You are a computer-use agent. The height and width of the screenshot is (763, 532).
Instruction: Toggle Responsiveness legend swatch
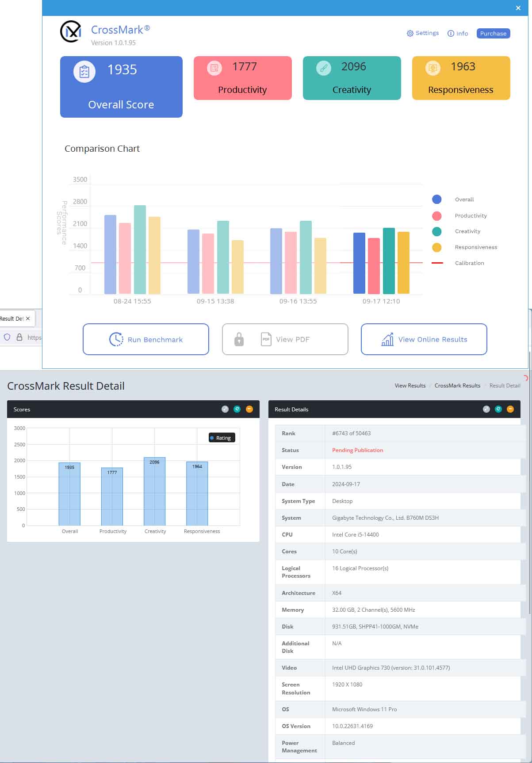click(436, 247)
